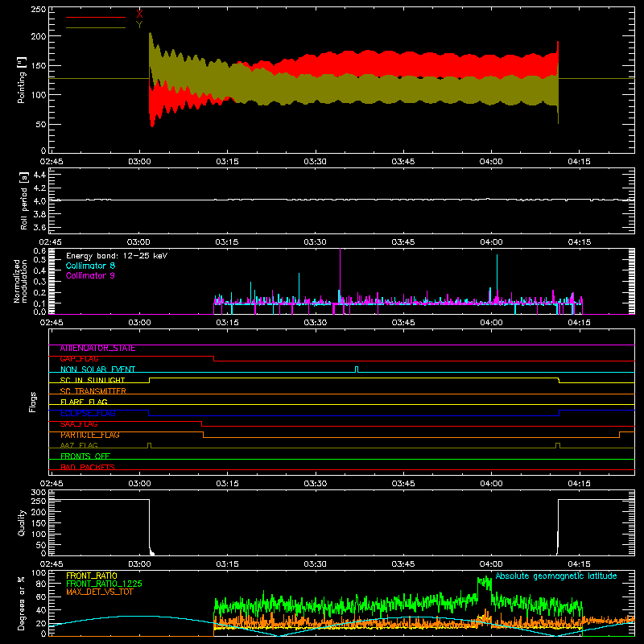Viewport: 644px width, 644px height.
Task: Click the 'Roll period [s]' axis label
Action: (24, 200)
